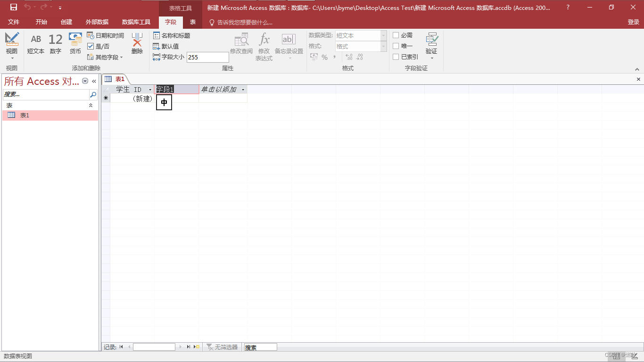This screenshot has height=362, width=644.
Task: Switch to the 开始 (Home) tab
Action: (41, 22)
